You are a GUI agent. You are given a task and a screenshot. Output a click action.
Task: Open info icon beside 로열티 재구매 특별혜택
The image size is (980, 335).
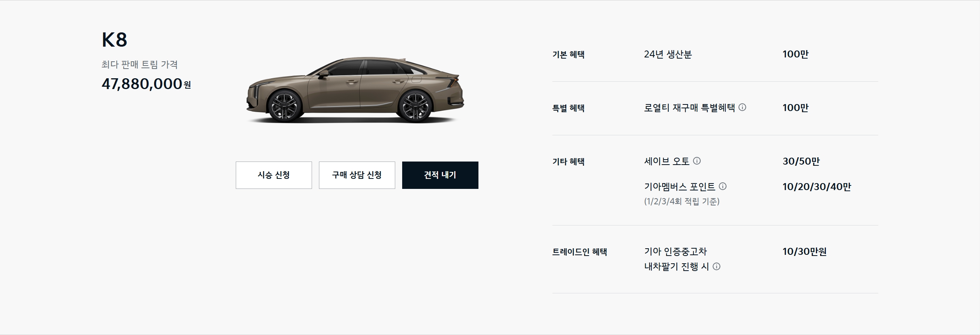pyautogui.click(x=742, y=107)
